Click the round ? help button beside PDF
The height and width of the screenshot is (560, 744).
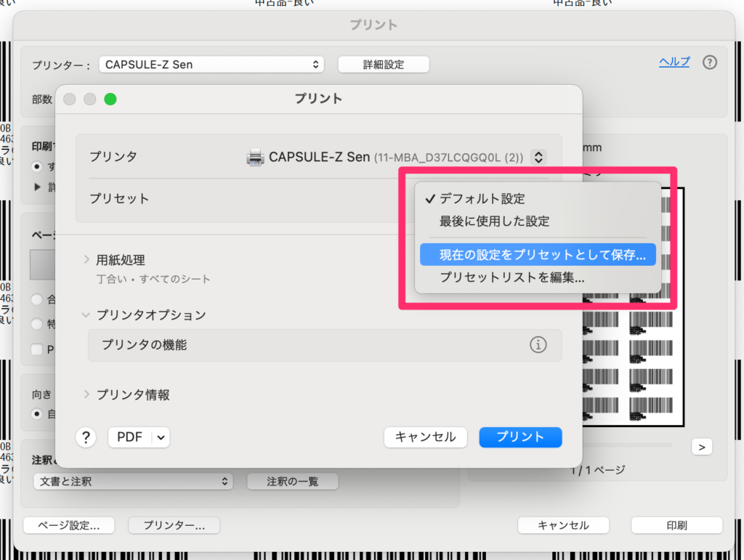pyautogui.click(x=86, y=437)
